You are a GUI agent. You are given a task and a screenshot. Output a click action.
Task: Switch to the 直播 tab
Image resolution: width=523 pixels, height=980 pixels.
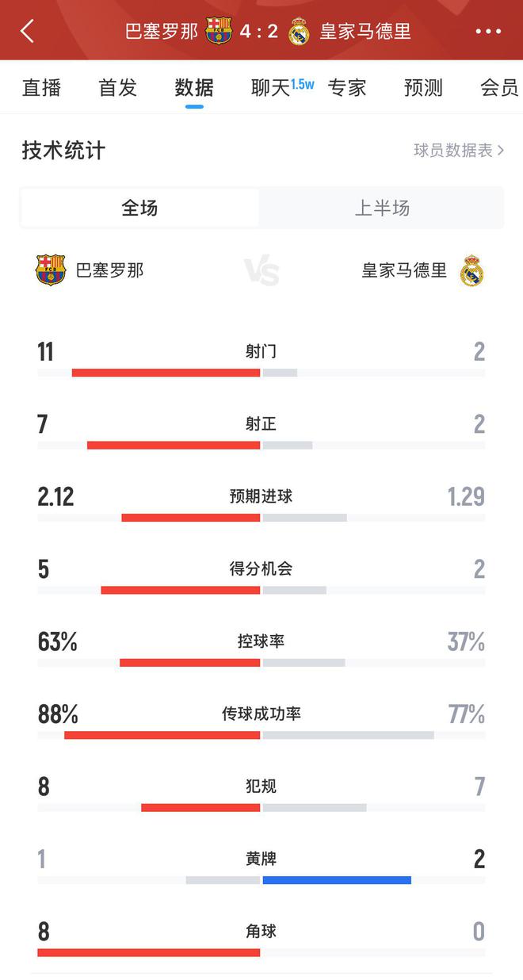(x=41, y=87)
